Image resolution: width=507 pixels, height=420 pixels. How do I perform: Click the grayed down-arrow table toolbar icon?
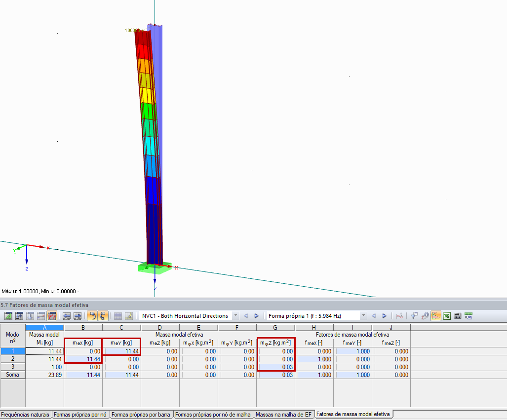[x=30, y=316]
